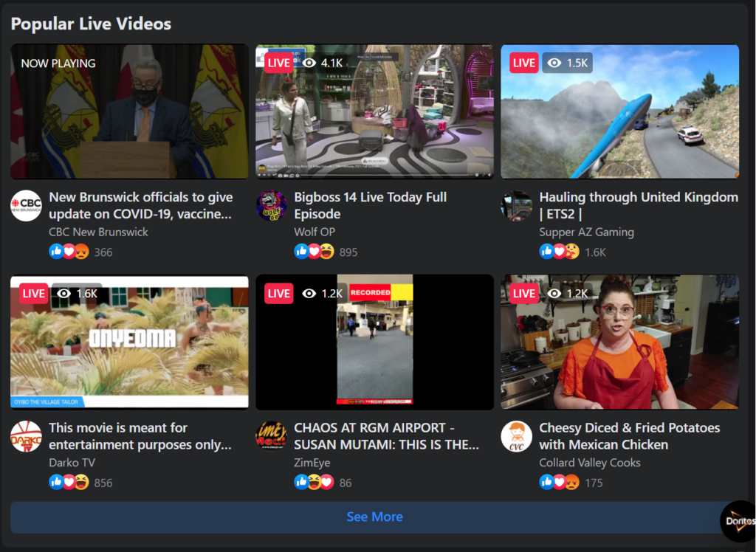The width and height of the screenshot is (756, 552).
Task: Open the CBC New Brunswick channel name link
Action: (99, 232)
